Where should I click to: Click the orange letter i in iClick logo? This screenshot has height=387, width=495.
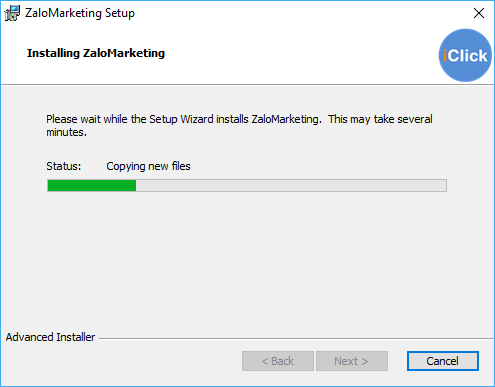coord(445,55)
